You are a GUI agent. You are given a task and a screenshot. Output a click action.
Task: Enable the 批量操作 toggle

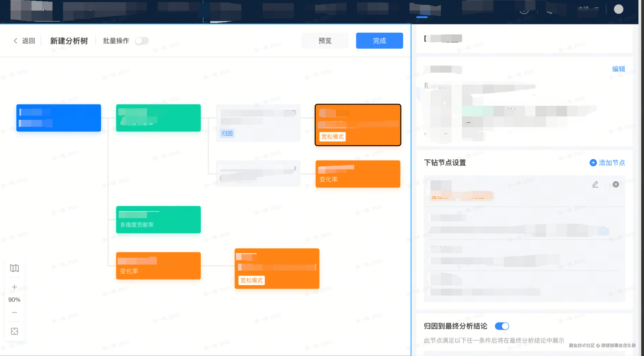tap(142, 41)
